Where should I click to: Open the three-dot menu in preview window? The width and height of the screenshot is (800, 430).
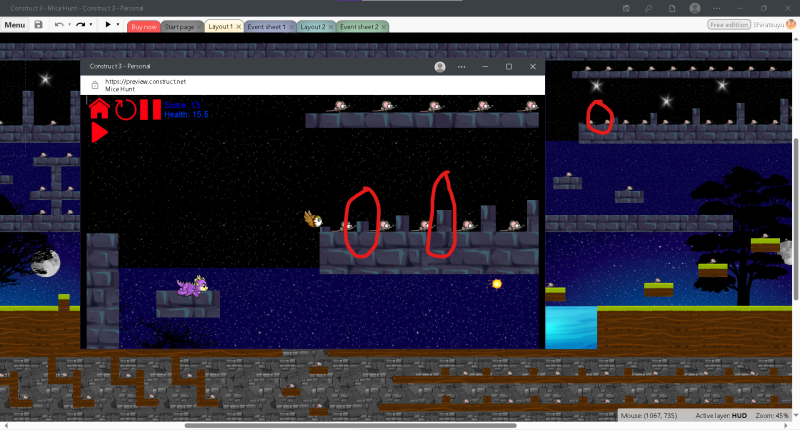click(461, 67)
